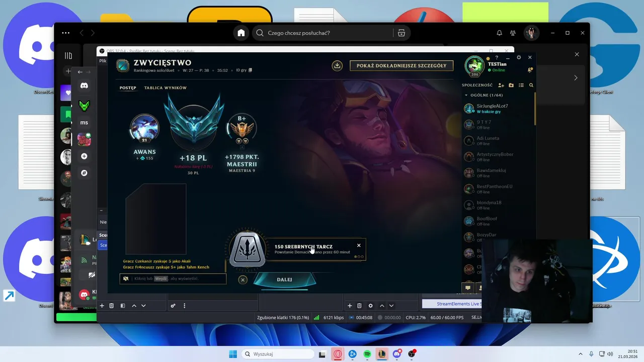Screen dimensions: 644x362
Task: Open the friends list view options icon
Action: click(521, 85)
